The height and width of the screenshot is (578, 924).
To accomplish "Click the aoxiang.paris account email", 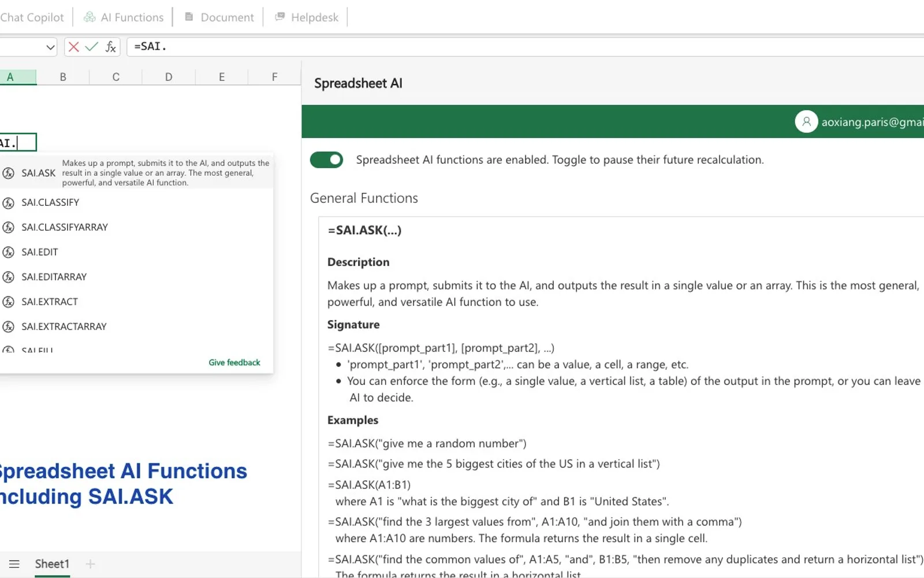I will coord(873,122).
